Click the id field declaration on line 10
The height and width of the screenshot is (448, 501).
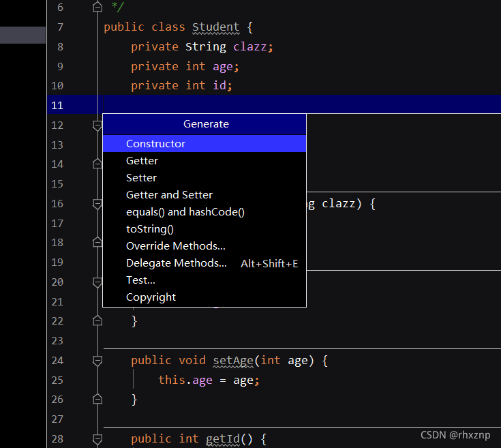pos(219,86)
